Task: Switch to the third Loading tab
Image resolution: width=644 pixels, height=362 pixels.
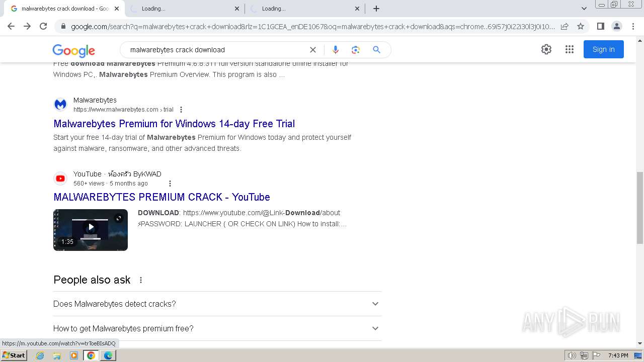Action: [304, 9]
